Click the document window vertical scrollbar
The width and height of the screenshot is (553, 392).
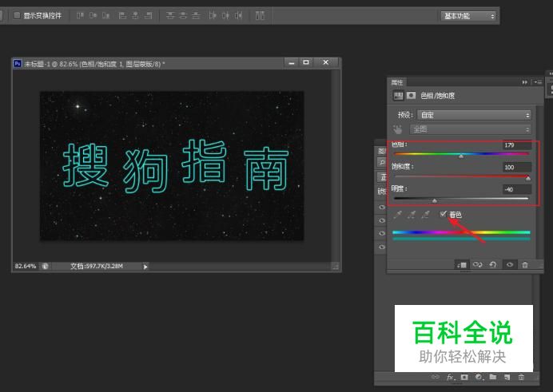336,164
